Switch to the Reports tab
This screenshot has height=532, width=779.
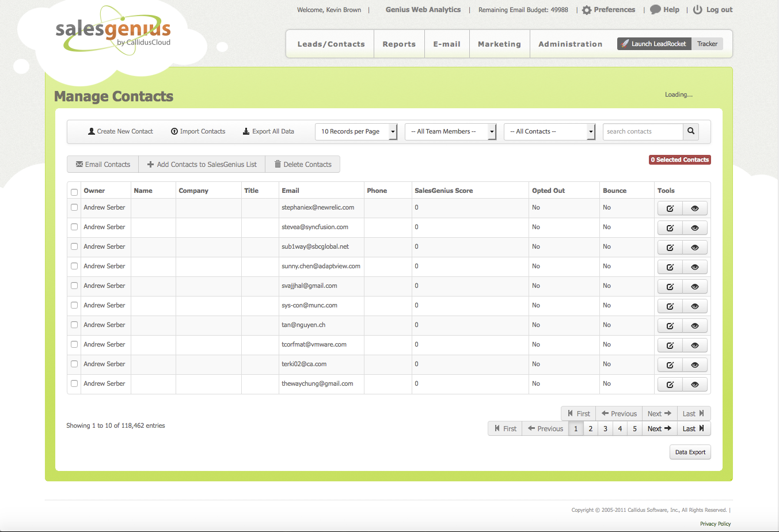click(x=399, y=43)
